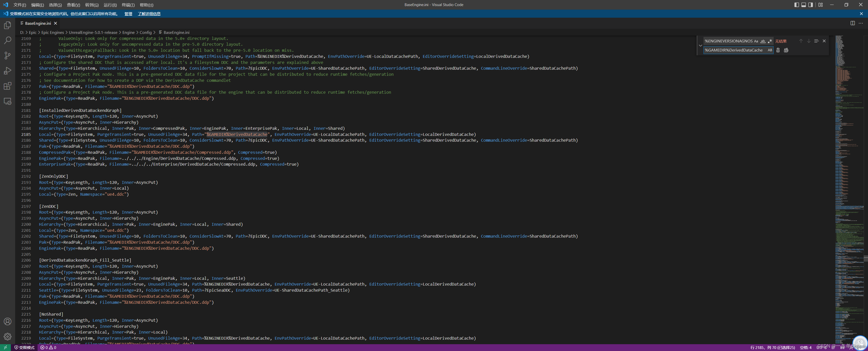This screenshot has height=351, width=868.
Task: Open the Accounts icon in activity bar
Action: tap(7, 321)
